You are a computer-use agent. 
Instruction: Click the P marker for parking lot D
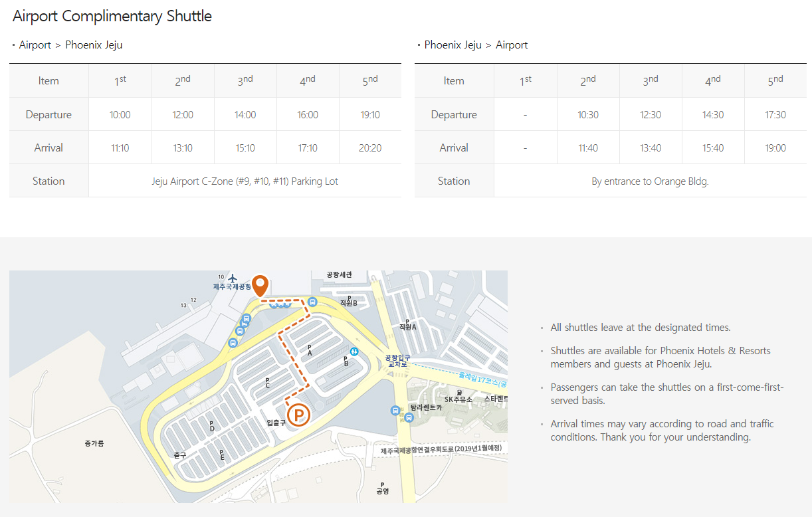(x=211, y=426)
